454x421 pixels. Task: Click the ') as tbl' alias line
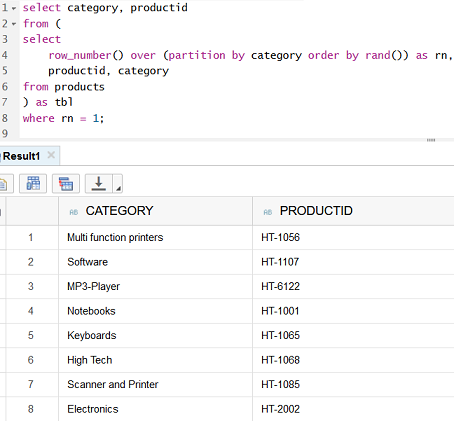(x=48, y=102)
